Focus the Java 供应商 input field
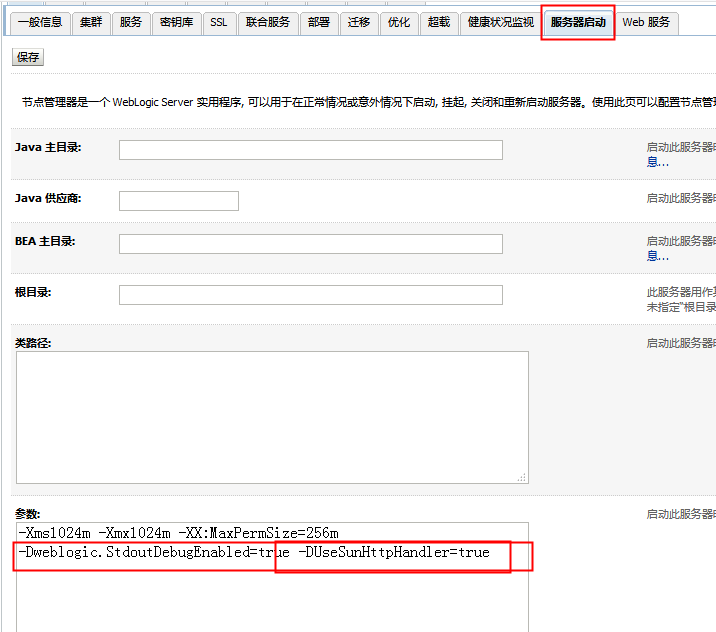The height and width of the screenshot is (632, 716). pyautogui.click(x=179, y=201)
